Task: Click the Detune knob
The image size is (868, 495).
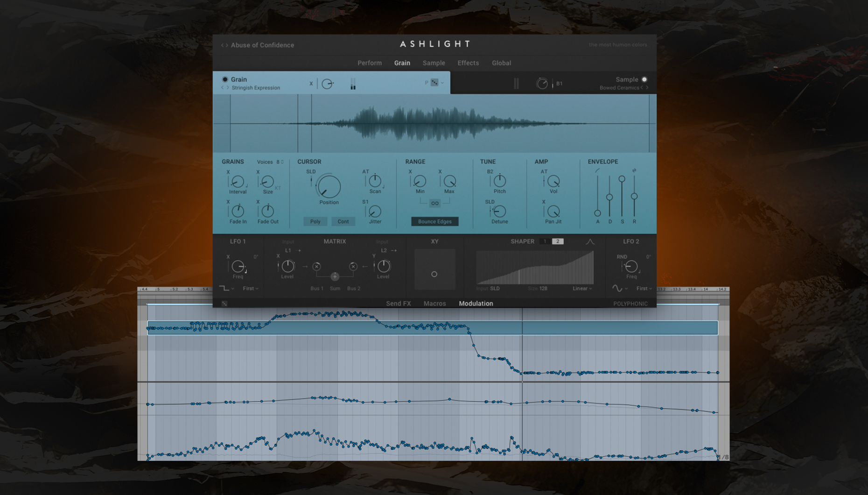Action: pos(499,211)
